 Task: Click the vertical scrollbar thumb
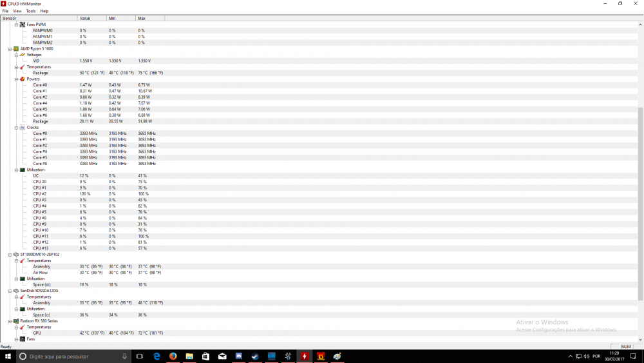(640, 204)
